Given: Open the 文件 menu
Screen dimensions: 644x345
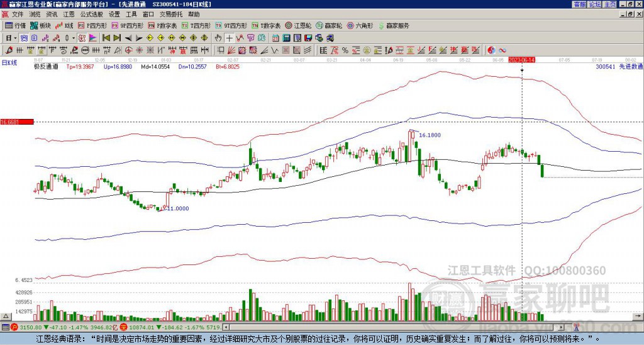Looking at the screenshot, I should (x=18, y=14).
